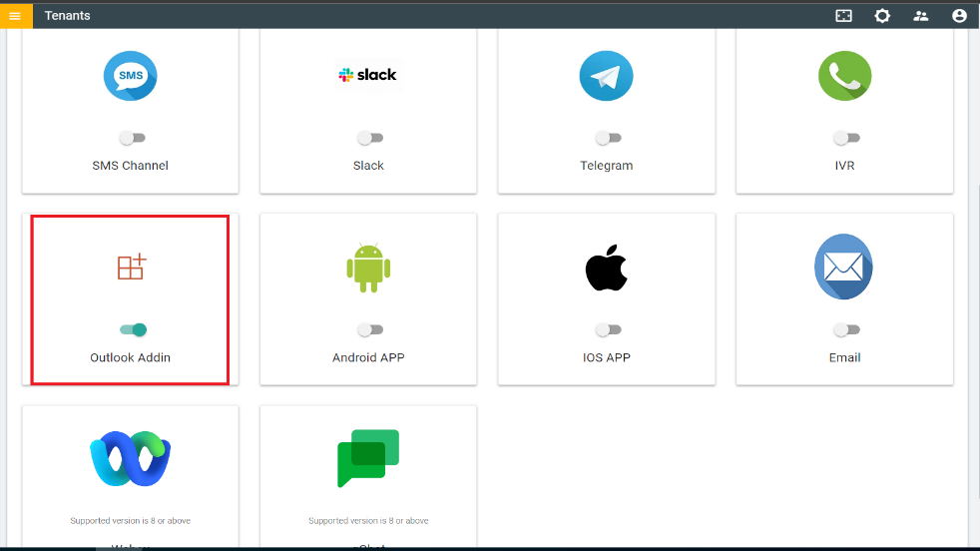Open the users group icon
This screenshot has width=980, height=551.
click(x=921, y=16)
